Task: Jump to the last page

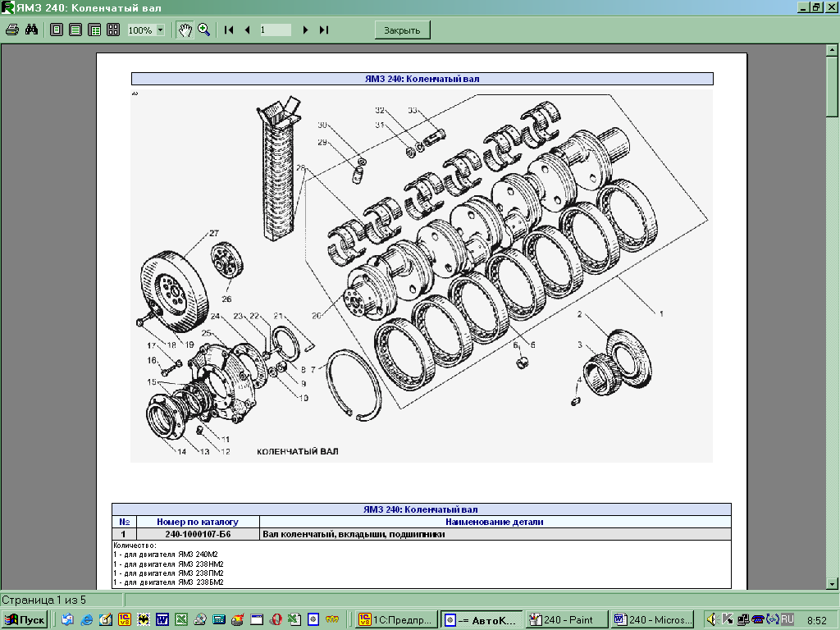Action: pos(324,30)
